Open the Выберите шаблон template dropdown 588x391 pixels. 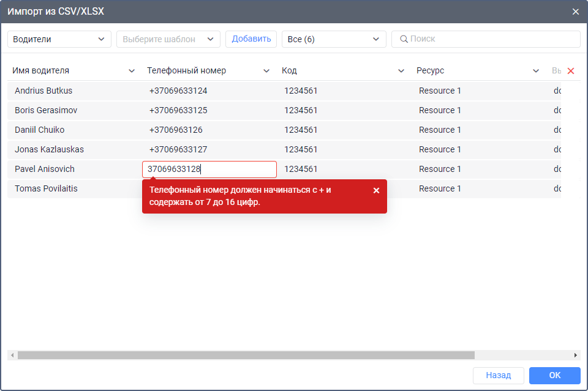coord(168,39)
